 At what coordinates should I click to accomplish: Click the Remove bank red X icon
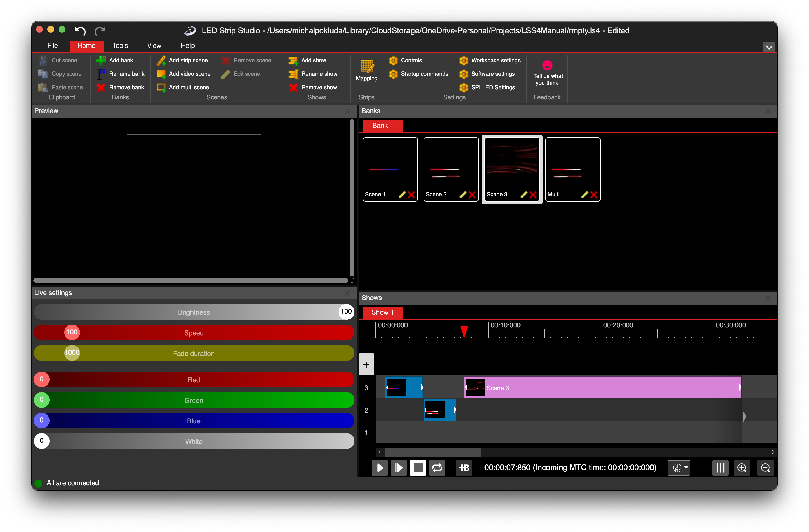(x=101, y=87)
